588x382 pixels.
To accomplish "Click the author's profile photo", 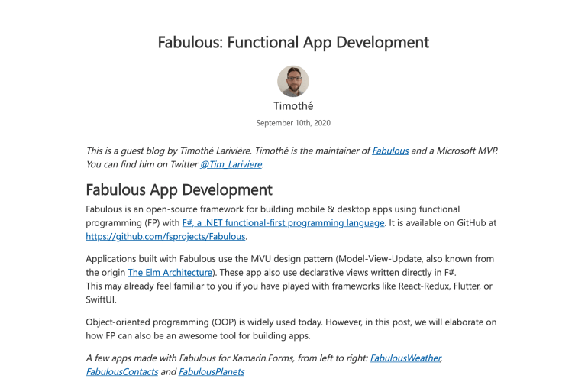I will click(293, 81).
